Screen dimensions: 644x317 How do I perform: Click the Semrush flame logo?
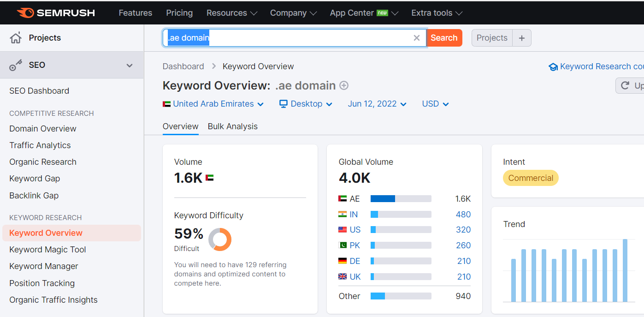click(x=25, y=13)
